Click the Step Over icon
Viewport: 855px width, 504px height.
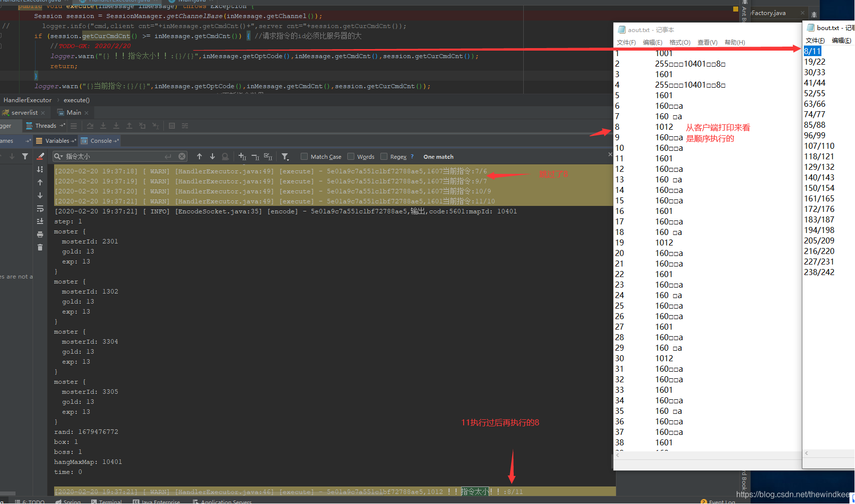point(90,126)
